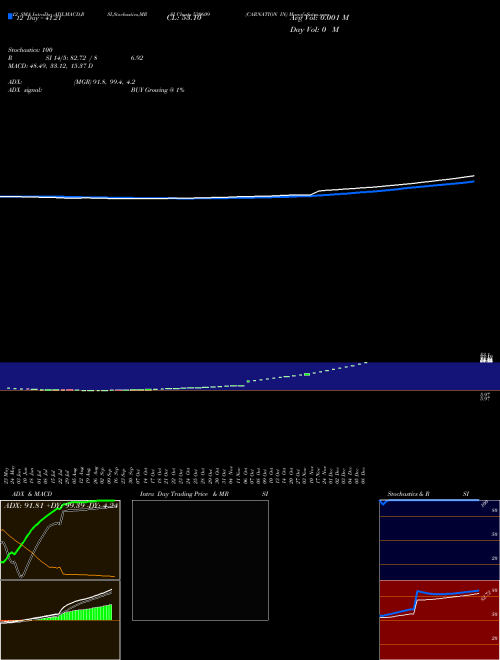Click the 'MACD: 48.49, 33.12, 15.37 D' line
This screenshot has height=660, width=500.
pos(51,66)
